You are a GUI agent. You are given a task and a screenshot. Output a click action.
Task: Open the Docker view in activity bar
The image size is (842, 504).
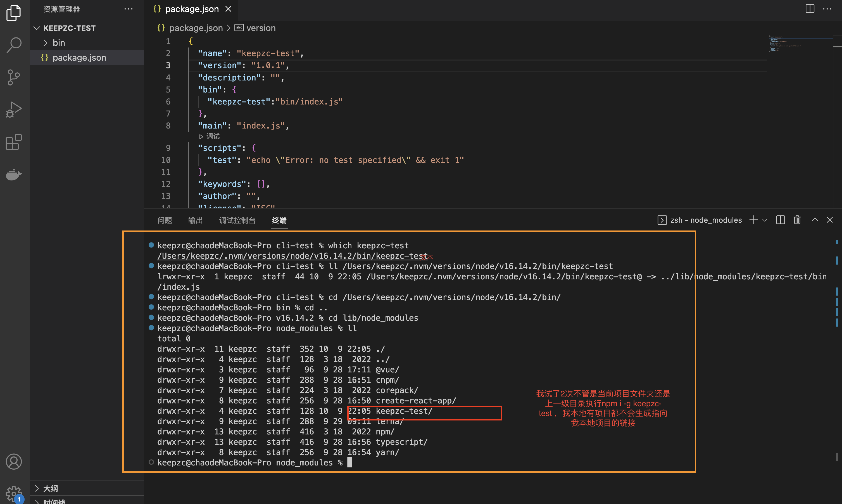pos(14,174)
